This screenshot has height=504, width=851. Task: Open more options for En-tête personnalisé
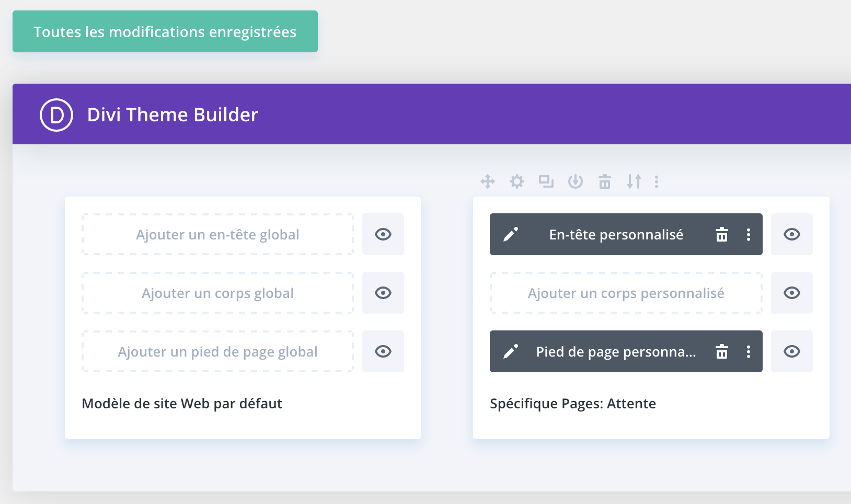[749, 234]
